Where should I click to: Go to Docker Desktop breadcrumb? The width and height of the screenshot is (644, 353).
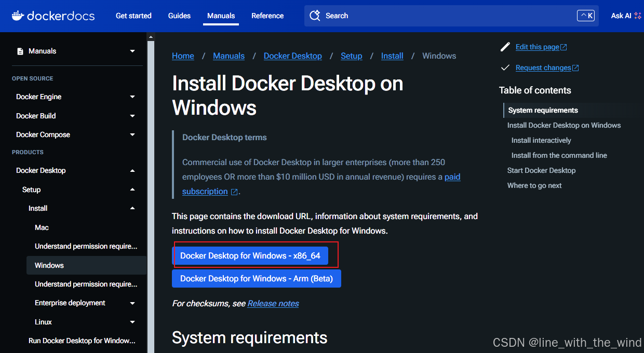[293, 56]
